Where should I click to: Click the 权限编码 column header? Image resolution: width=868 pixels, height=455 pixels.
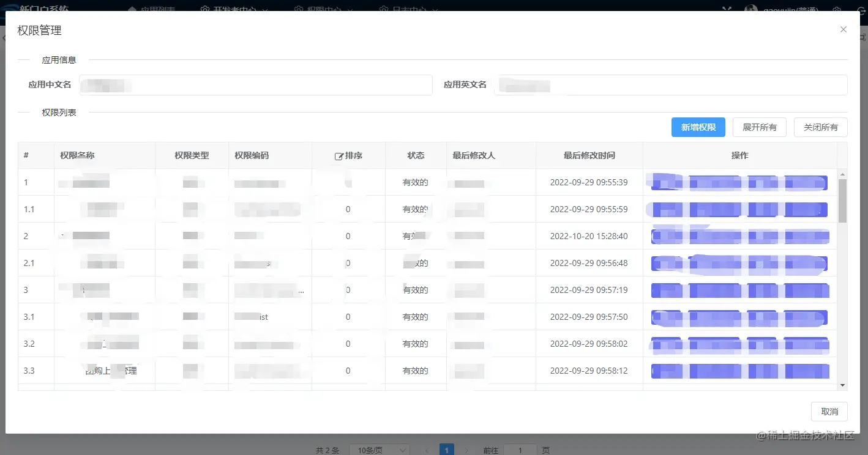tap(252, 155)
